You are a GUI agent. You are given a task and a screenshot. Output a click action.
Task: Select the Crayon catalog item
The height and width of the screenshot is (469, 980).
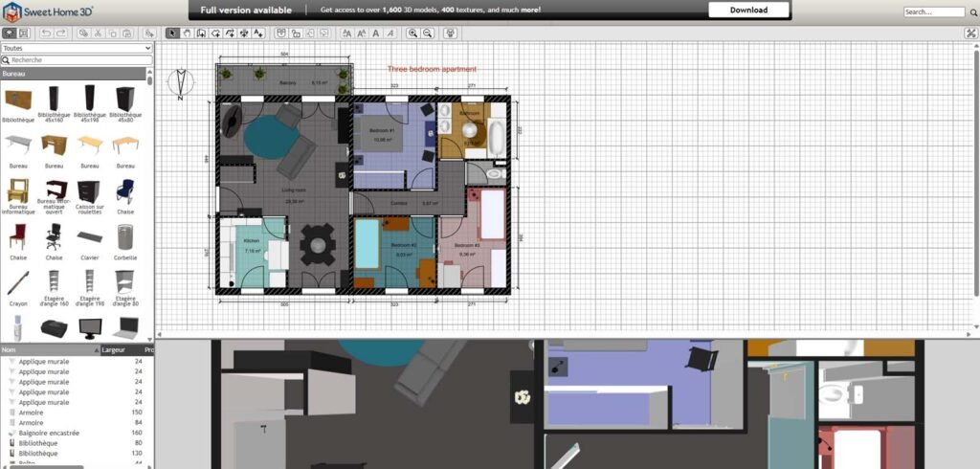pos(18,288)
